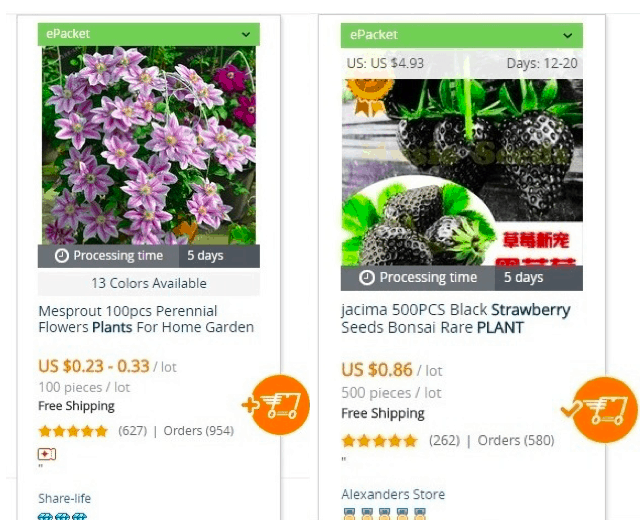Click the clock icon on strawberry processing time

(x=366, y=278)
